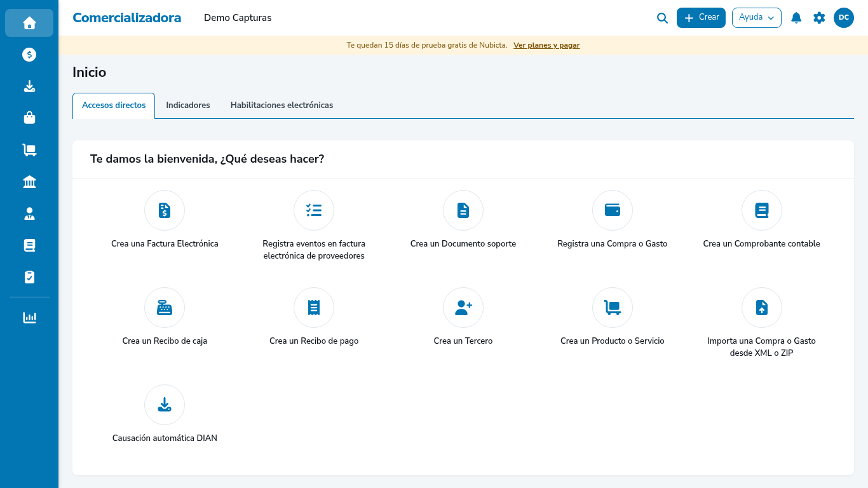The height and width of the screenshot is (488, 868).
Task: Click the 'Te quedan 15 días' trial notice
Action: (427, 45)
